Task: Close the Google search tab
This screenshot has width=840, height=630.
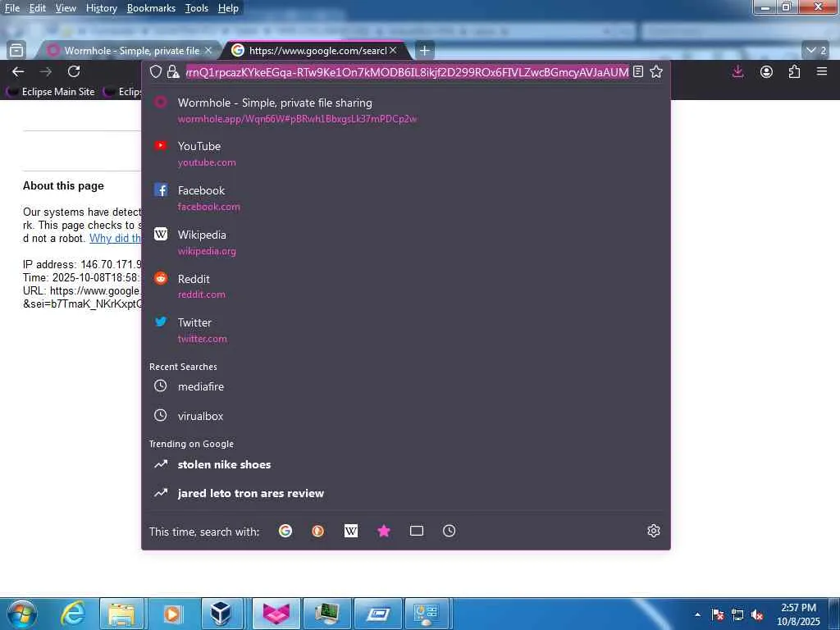Action: tap(393, 50)
